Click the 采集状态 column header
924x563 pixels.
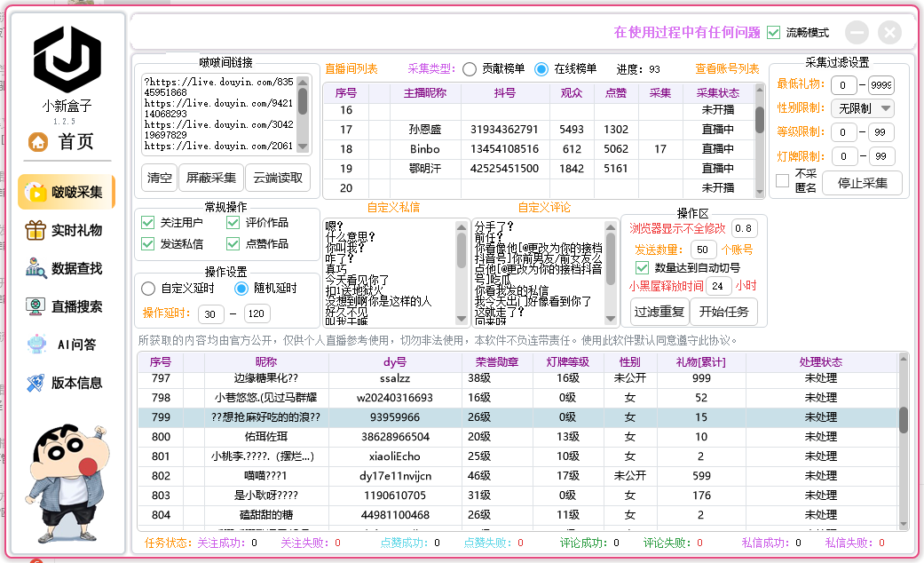tap(718, 92)
